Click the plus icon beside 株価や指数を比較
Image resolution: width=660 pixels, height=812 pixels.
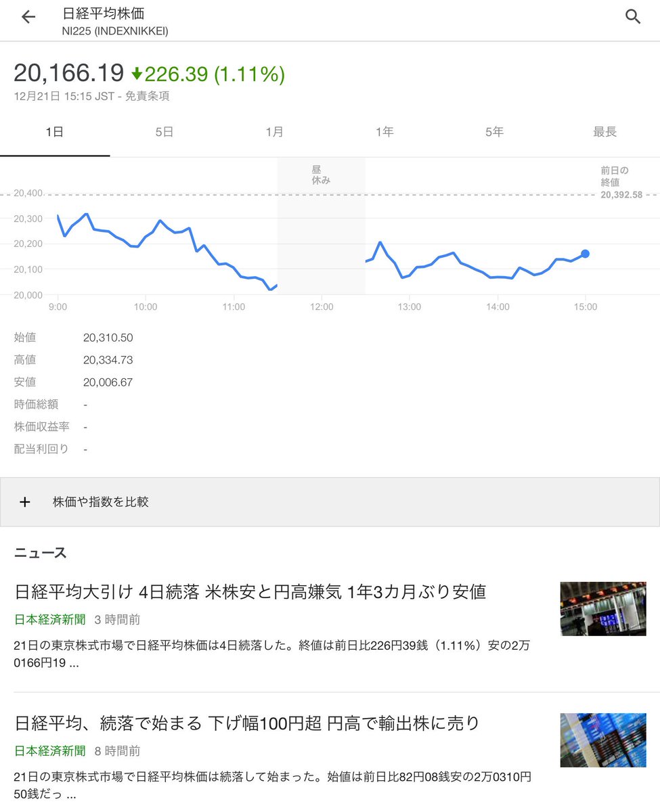[x=25, y=502]
